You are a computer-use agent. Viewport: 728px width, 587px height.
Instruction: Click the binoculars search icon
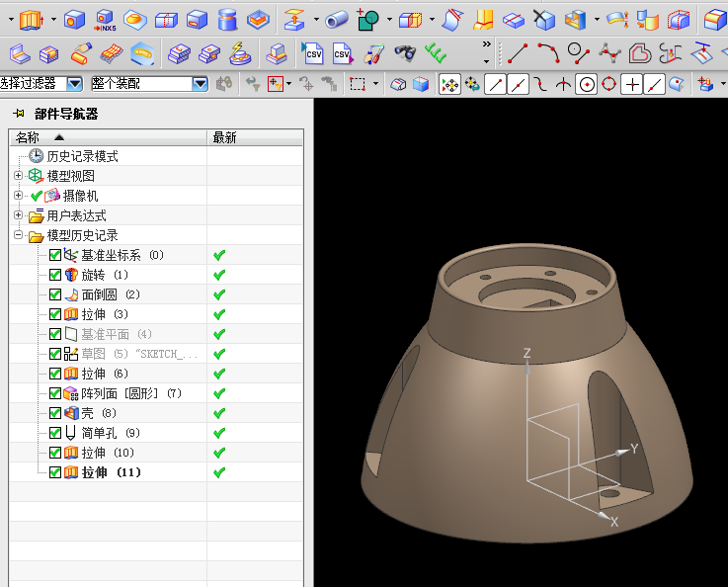coord(404,52)
